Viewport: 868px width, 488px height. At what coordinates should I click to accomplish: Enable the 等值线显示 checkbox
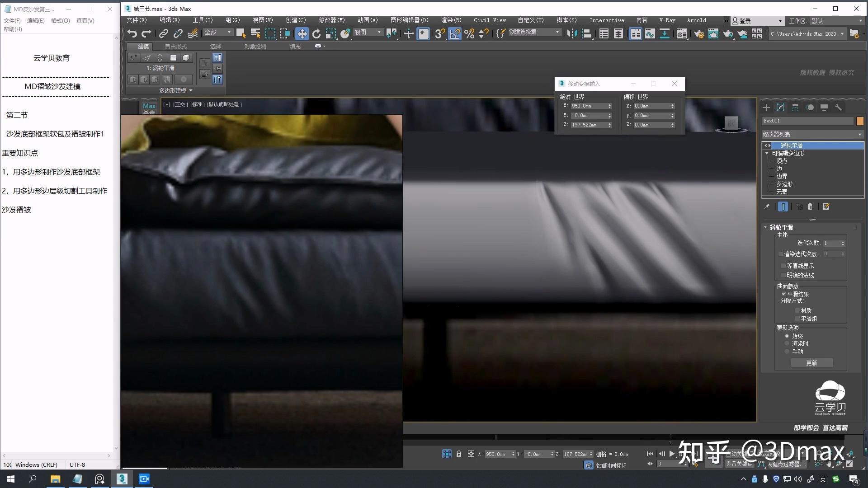[783, 266]
